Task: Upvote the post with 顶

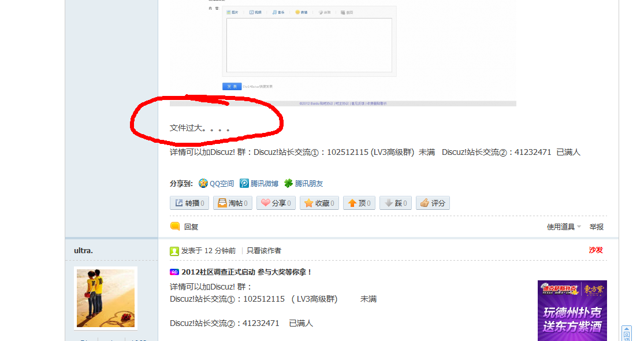Action: click(359, 203)
